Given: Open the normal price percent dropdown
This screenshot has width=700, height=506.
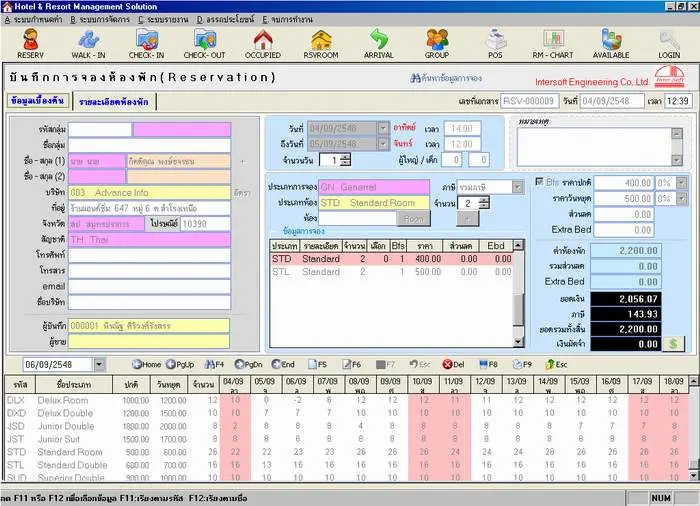Looking at the screenshot, I should coord(682,183).
